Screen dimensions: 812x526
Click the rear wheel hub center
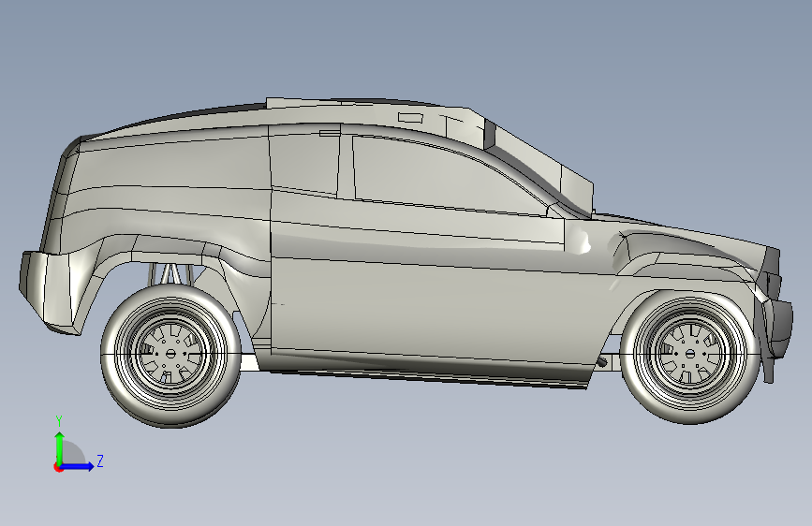170,354
